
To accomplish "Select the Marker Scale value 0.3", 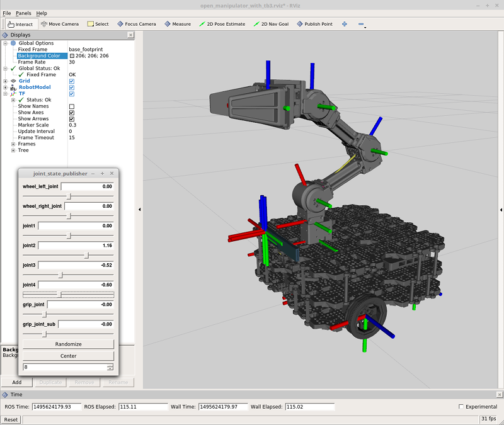I will [x=72, y=125].
